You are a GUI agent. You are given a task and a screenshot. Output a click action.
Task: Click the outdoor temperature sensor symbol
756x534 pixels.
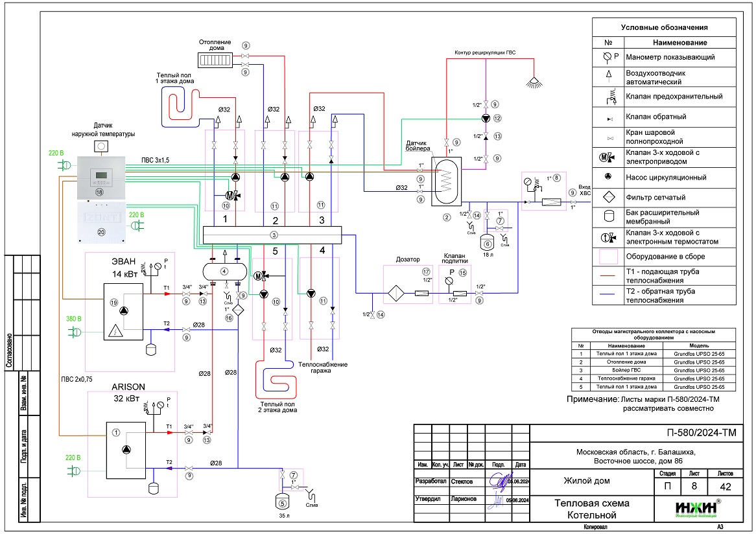tap(102, 146)
